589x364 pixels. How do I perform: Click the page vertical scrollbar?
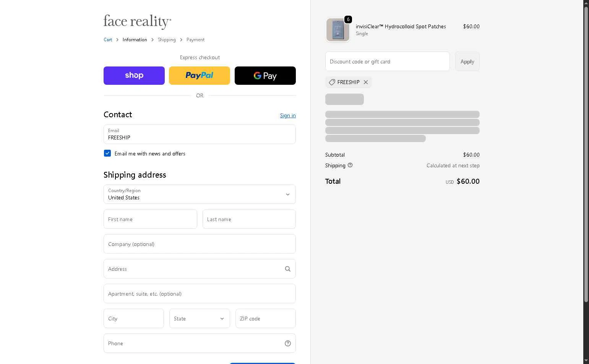[586, 155]
